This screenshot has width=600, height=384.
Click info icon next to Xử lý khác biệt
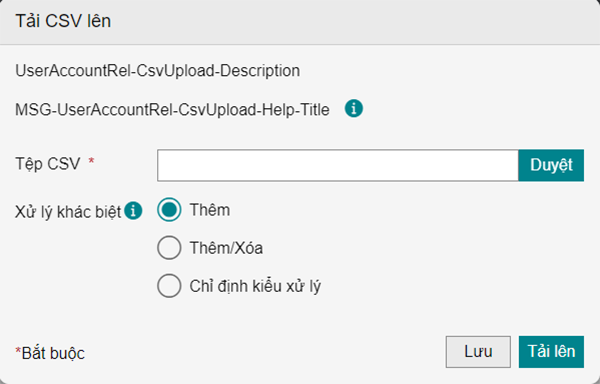[133, 211]
